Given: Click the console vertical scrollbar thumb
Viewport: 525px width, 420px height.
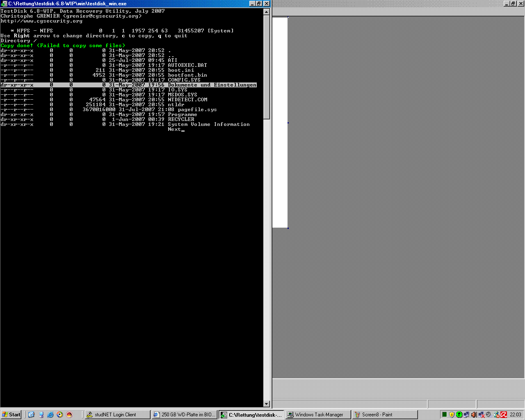Looking at the screenshot, I should tap(266, 68).
